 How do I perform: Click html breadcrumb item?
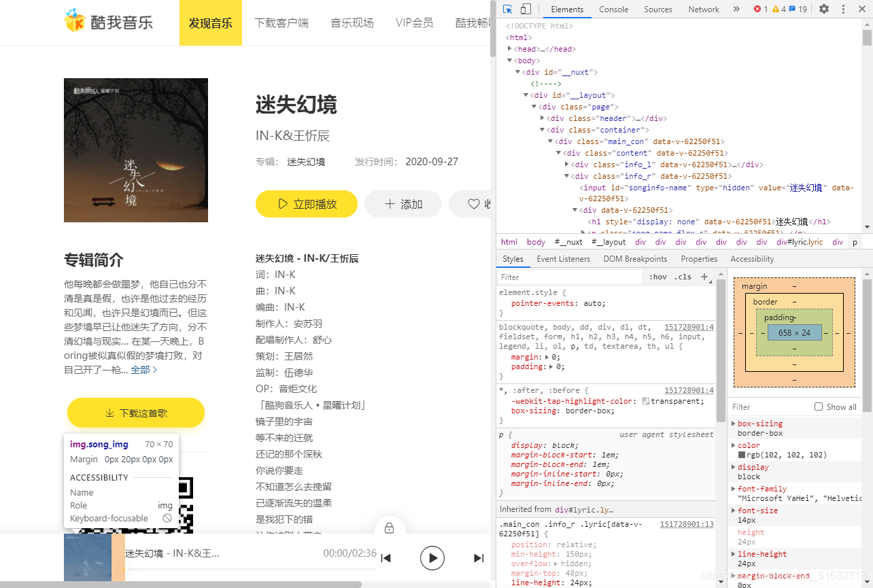pyautogui.click(x=509, y=242)
